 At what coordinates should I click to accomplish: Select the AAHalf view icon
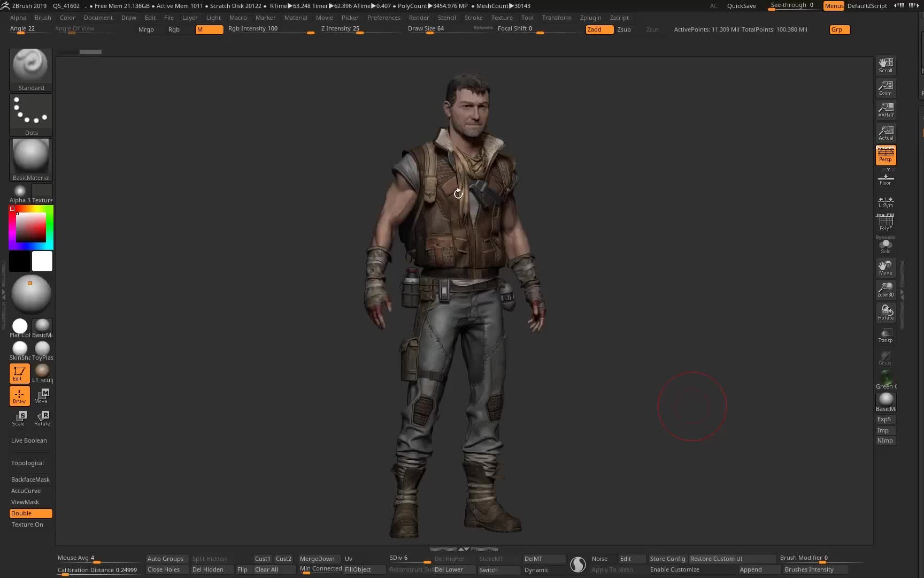point(885,110)
